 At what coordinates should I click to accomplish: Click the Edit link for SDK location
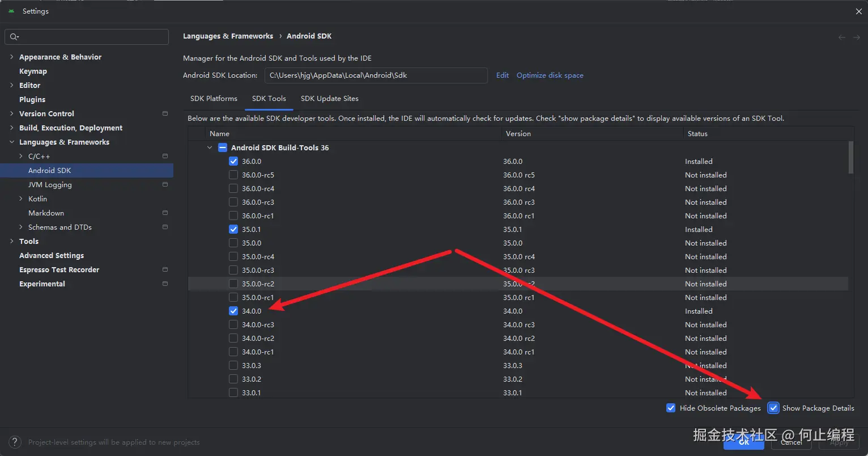503,75
